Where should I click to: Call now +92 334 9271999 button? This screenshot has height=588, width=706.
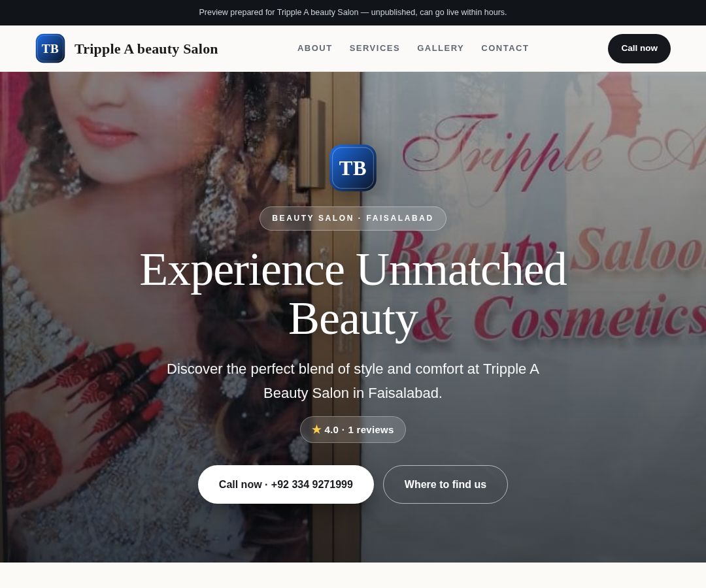click(x=286, y=485)
